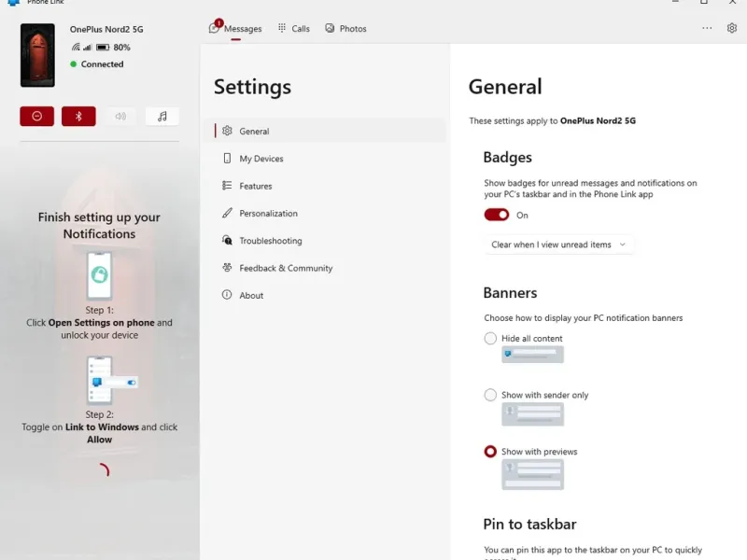This screenshot has width=747, height=560.
Task: Select the Show with sender only option
Action: click(x=490, y=395)
